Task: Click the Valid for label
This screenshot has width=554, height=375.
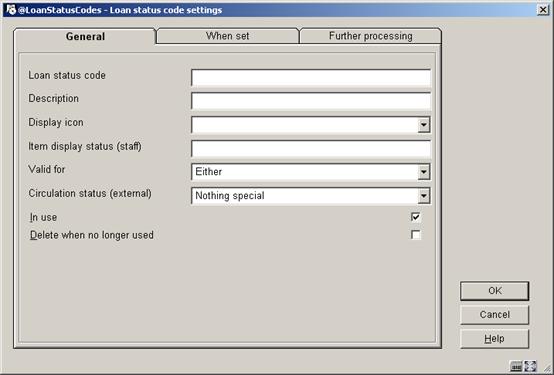Action: [47, 169]
